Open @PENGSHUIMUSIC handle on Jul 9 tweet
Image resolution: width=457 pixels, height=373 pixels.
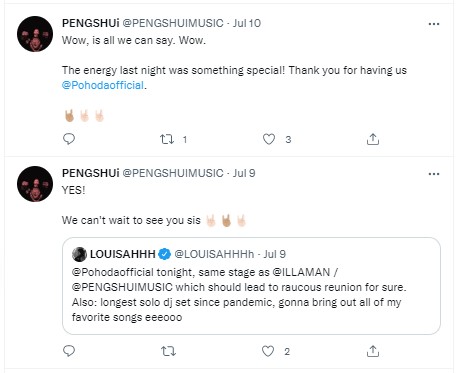click(173, 173)
